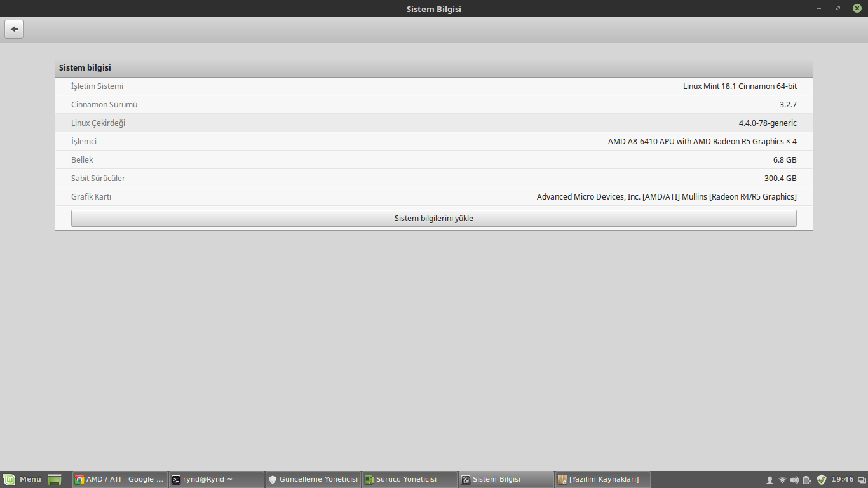Viewport: 868px width, 488px height.
Task: Click the "Sistem bilgisi" section header
Action: click(x=434, y=68)
